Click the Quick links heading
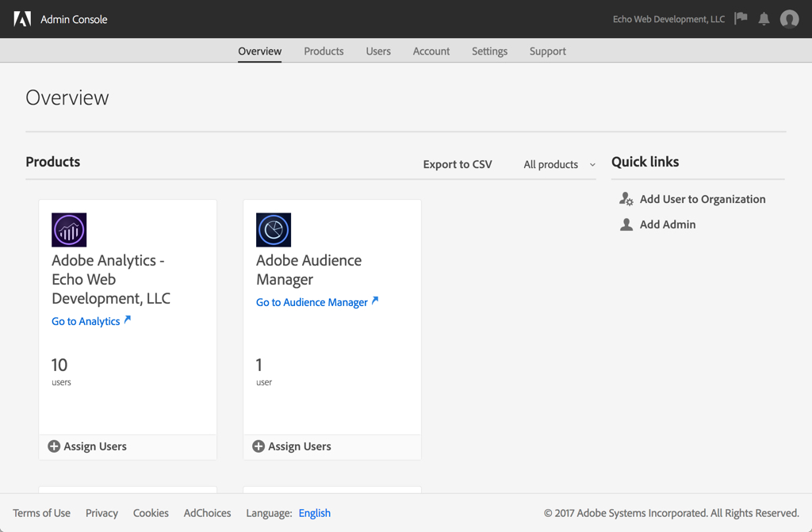 click(x=645, y=162)
